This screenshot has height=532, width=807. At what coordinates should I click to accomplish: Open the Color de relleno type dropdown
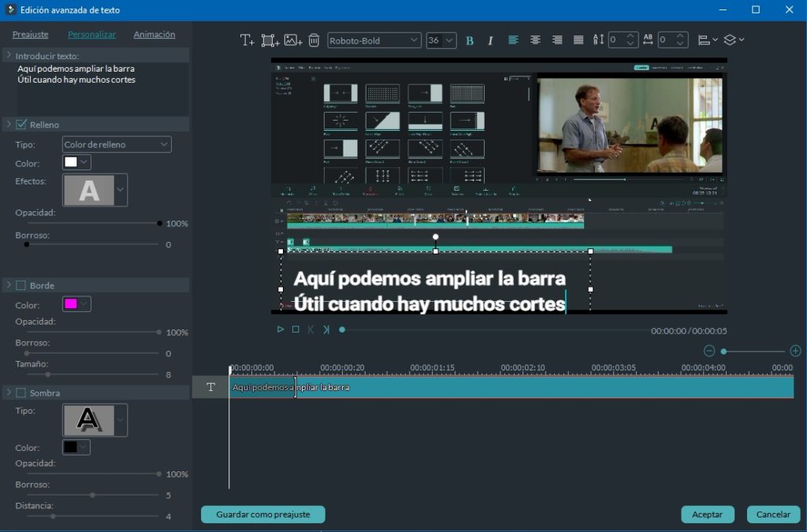(117, 144)
